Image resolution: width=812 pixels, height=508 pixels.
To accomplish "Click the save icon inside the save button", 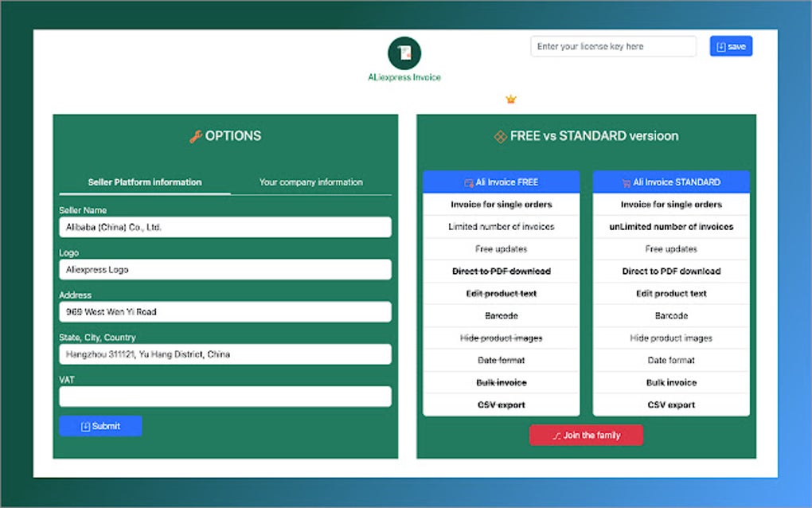I will (721, 46).
